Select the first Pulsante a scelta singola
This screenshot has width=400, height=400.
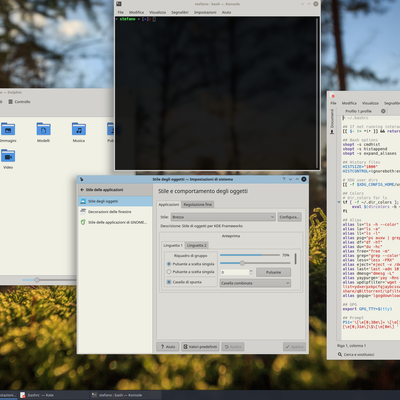[x=191, y=264]
